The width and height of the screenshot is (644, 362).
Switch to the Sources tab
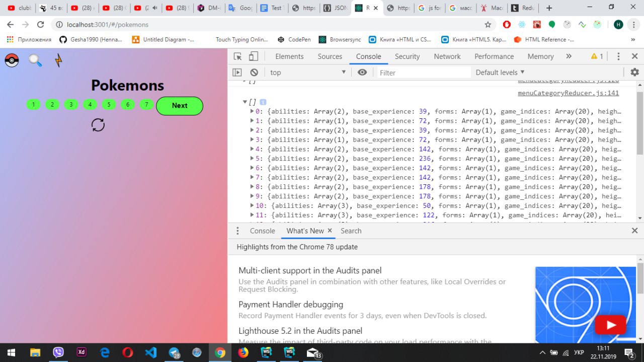click(x=330, y=56)
